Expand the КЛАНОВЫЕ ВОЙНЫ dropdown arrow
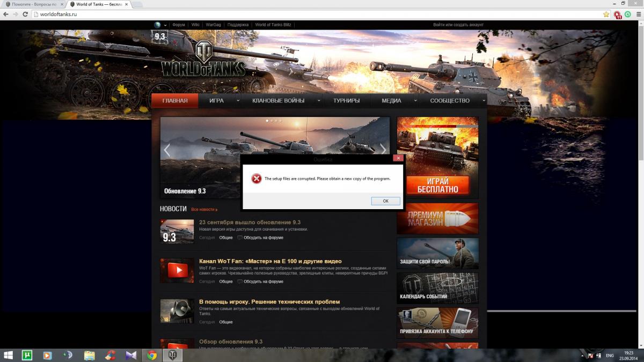Image resolution: width=644 pixels, height=362 pixels. [319, 100]
